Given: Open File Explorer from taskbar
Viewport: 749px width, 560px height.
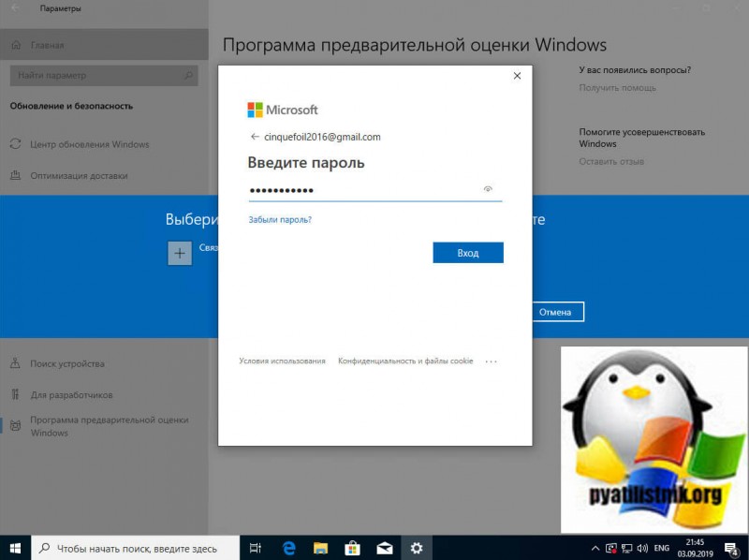Looking at the screenshot, I should tap(320, 548).
